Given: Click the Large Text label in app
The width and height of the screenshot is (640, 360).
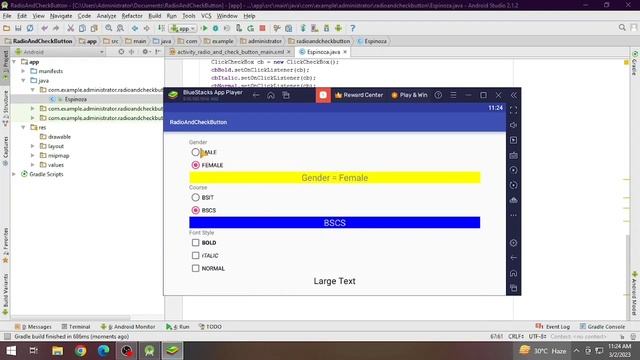Looking at the screenshot, I should [x=335, y=281].
